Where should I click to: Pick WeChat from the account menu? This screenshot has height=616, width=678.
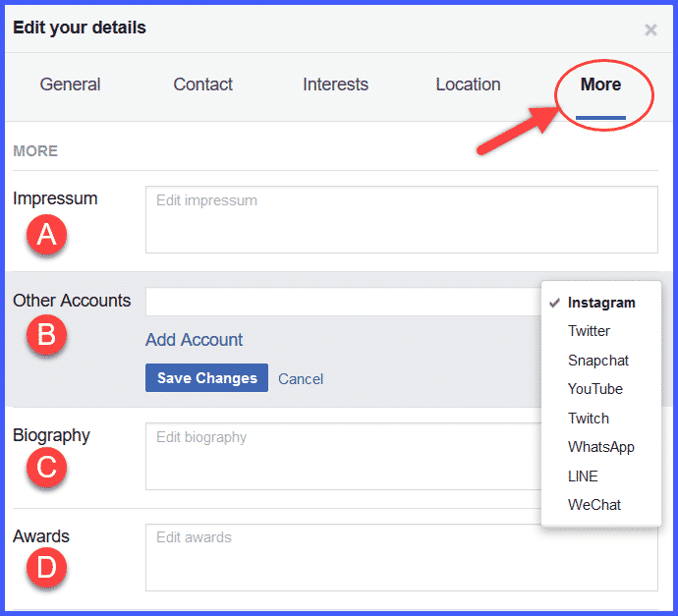[593, 505]
